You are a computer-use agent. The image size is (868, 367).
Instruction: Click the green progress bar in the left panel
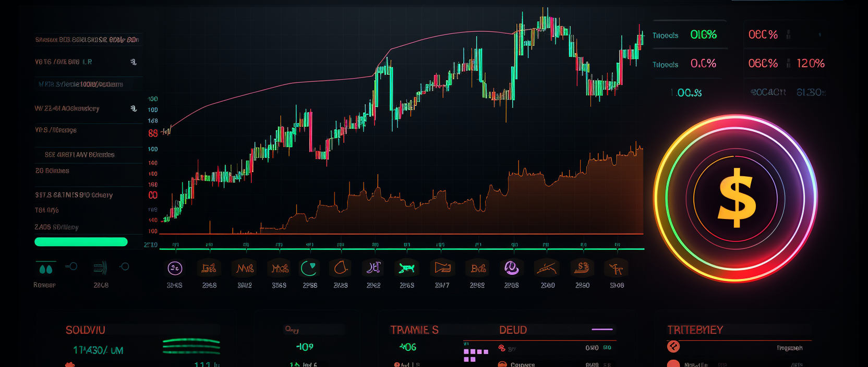pyautogui.click(x=81, y=242)
